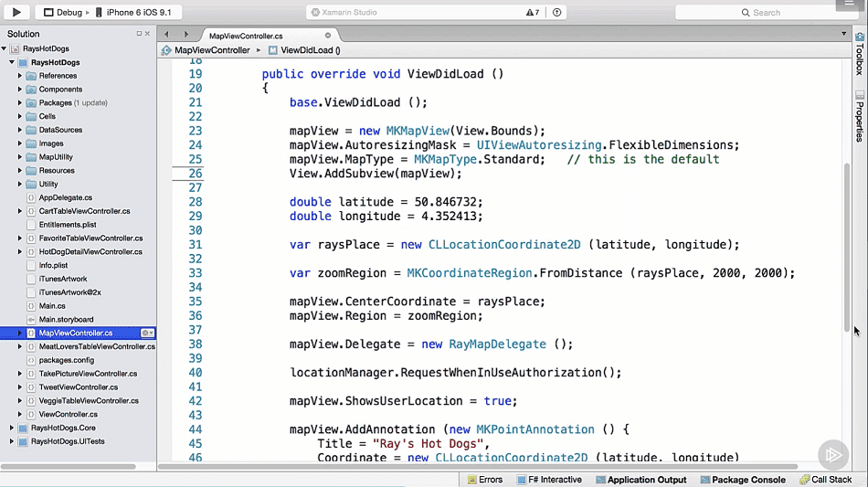Select AppDelegate.cs file icon
868x487 pixels.
point(31,197)
